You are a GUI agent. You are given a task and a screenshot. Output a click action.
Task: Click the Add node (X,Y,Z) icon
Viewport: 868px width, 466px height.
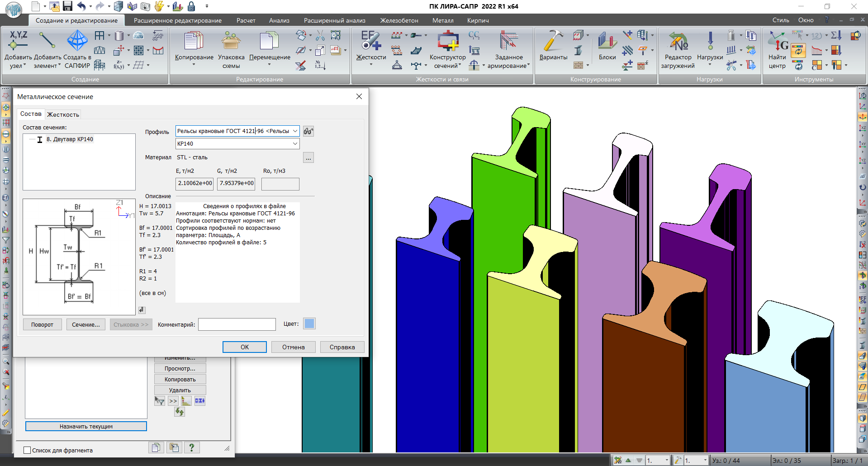pos(18,41)
